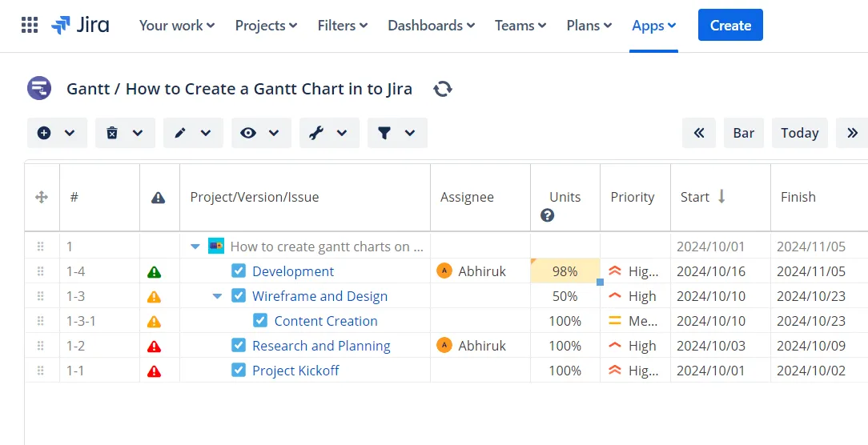Open the Dashboards menu
The image size is (868, 445).
point(432,26)
